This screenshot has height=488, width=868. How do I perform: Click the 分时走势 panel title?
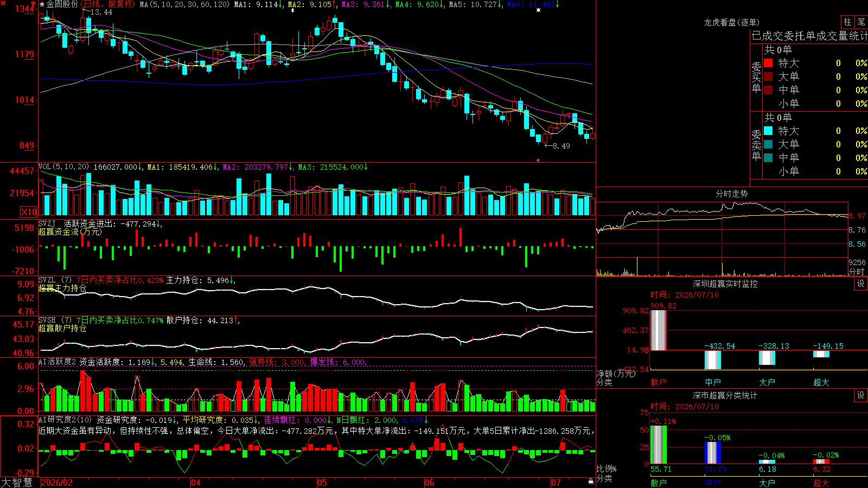coord(732,194)
